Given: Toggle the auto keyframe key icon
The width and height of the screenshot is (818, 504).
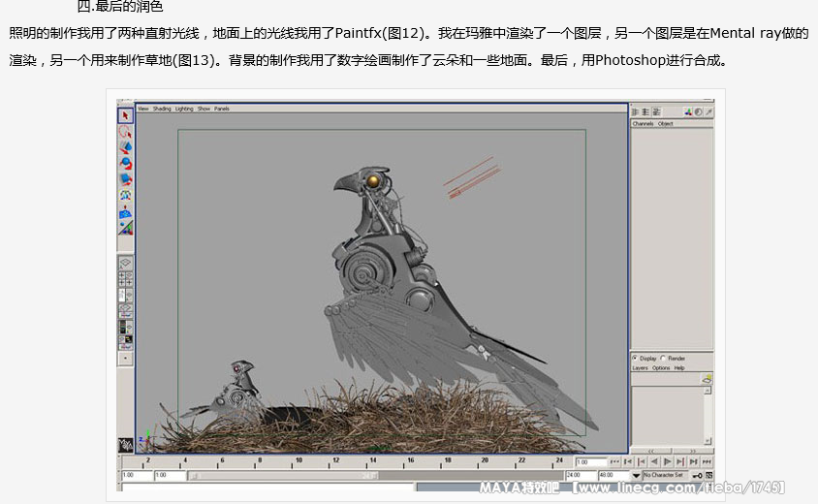Looking at the screenshot, I should tap(697, 475).
